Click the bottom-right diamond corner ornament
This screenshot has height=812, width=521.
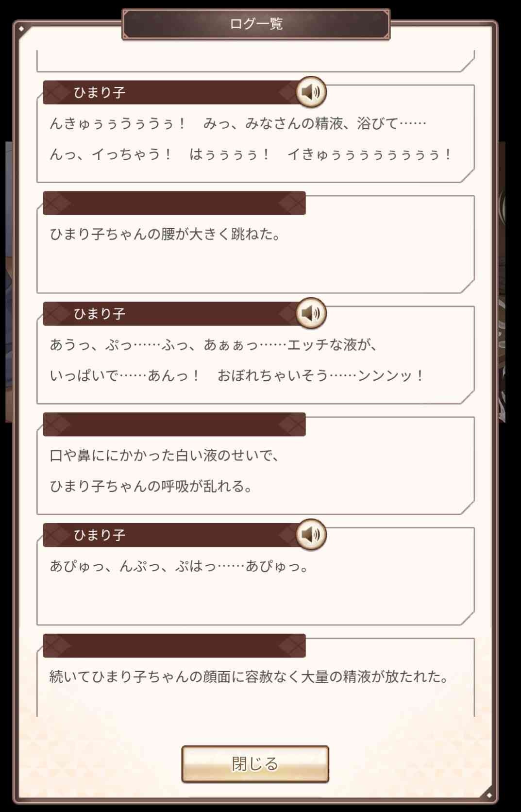tap(489, 795)
